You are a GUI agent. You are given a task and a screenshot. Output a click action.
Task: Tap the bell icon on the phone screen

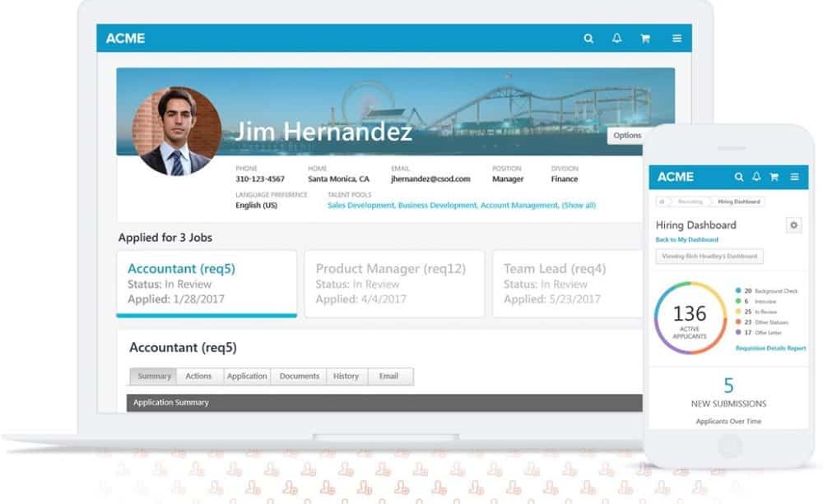(x=756, y=177)
